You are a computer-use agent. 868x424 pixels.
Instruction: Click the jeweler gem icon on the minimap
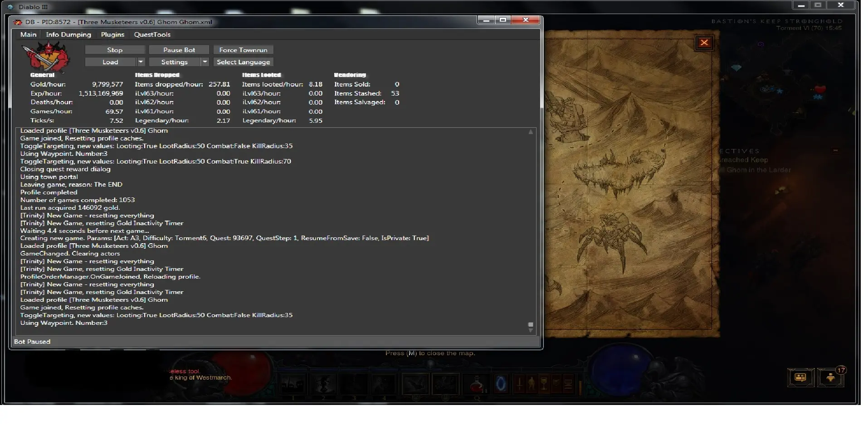[x=736, y=67]
